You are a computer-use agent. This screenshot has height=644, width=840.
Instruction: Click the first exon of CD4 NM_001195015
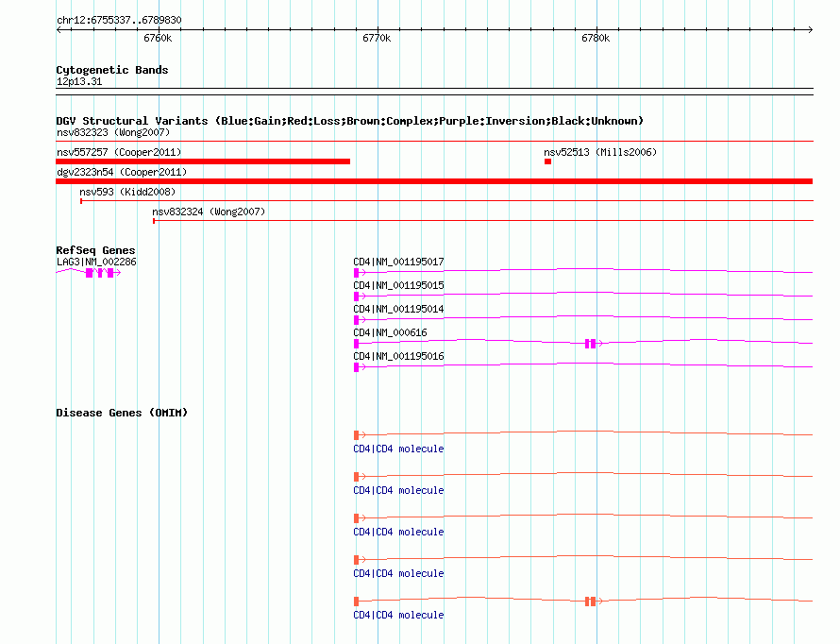tap(356, 297)
